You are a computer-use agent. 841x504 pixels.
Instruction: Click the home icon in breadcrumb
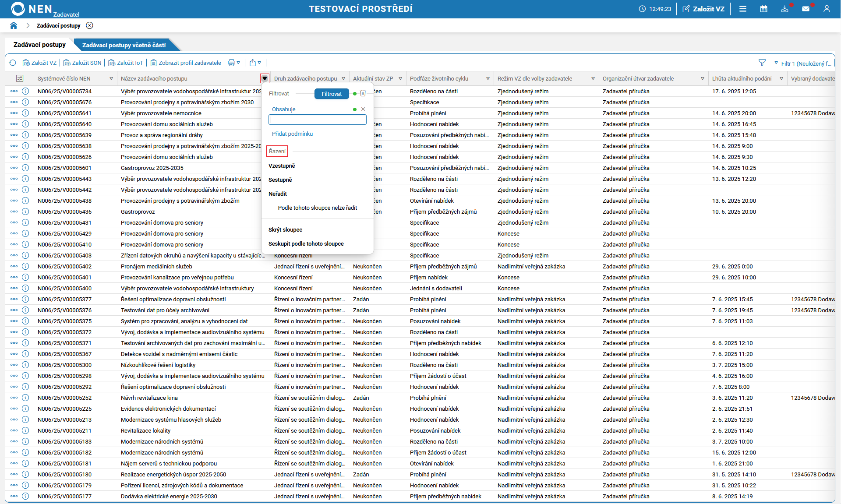tap(14, 25)
